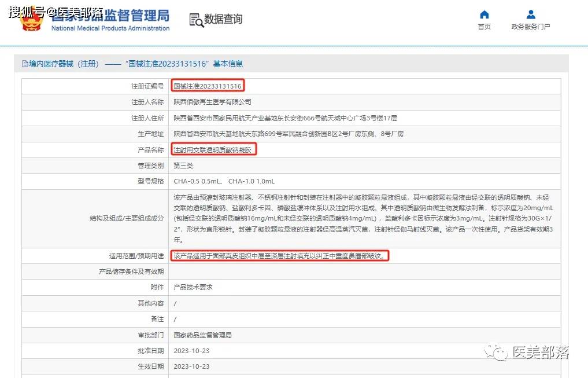The width and height of the screenshot is (588, 378).
Task: Click the 适用范围/预期用途 row label
Action: pos(136,256)
